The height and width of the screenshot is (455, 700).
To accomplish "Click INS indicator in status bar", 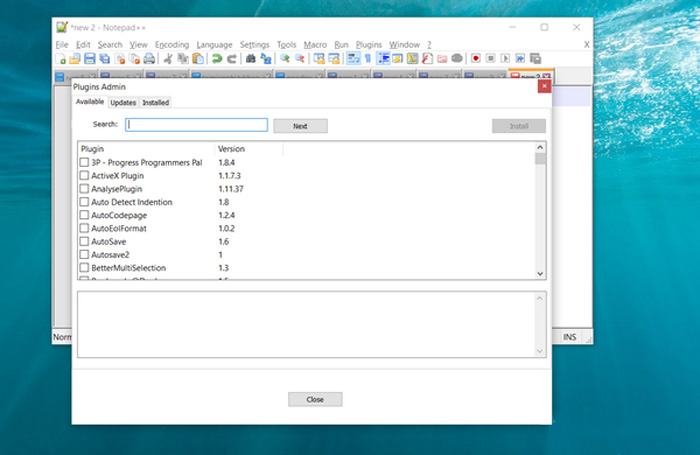I will [x=569, y=337].
